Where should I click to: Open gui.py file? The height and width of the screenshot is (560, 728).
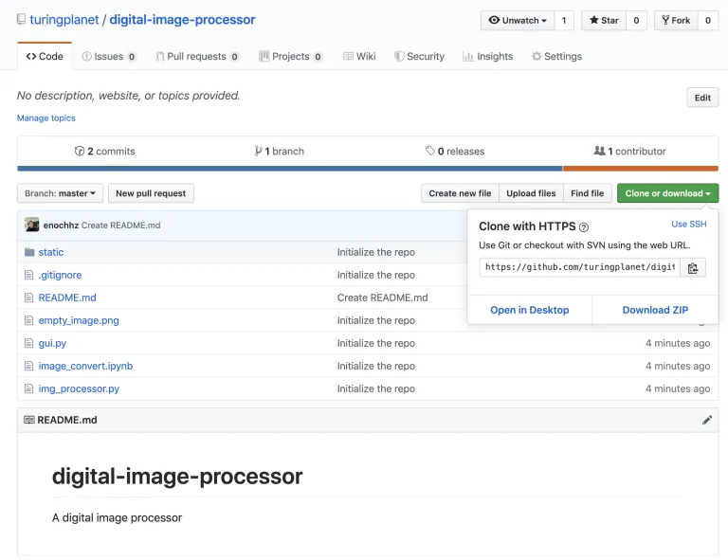pyautogui.click(x=52, y=343)
